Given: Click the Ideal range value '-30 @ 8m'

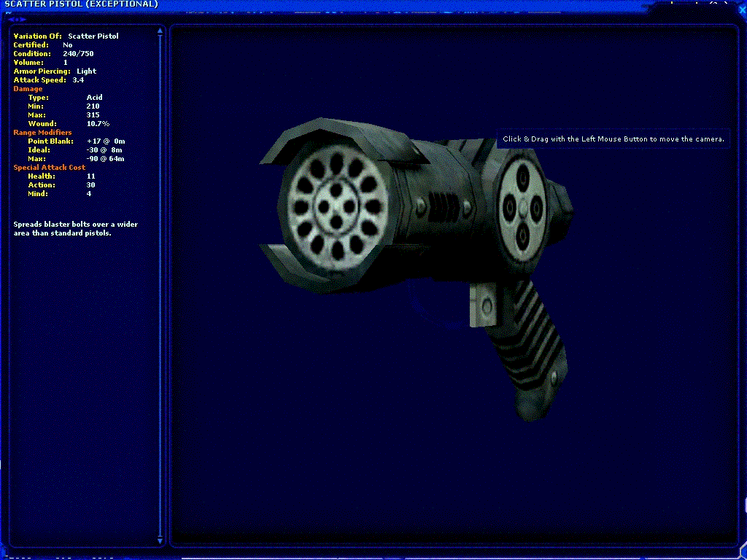Looking at the screenshot, I should point(104,150).
